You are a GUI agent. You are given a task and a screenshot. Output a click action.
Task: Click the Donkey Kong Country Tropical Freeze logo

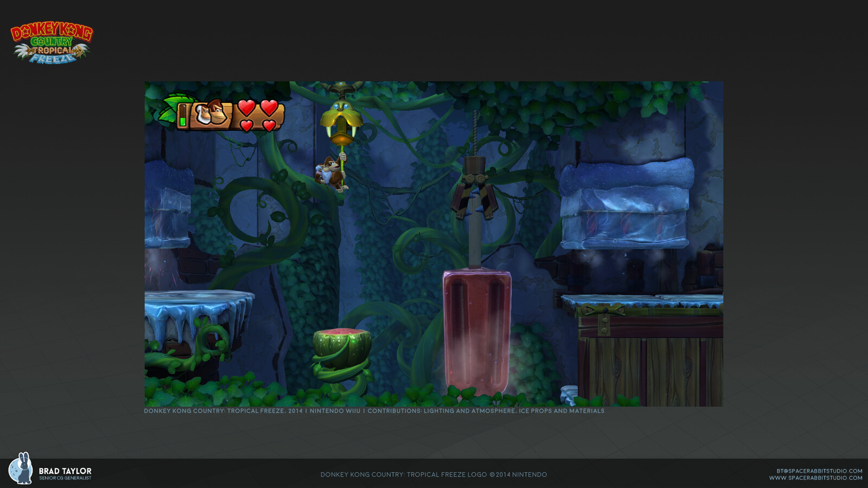click(x=52, y=42)
